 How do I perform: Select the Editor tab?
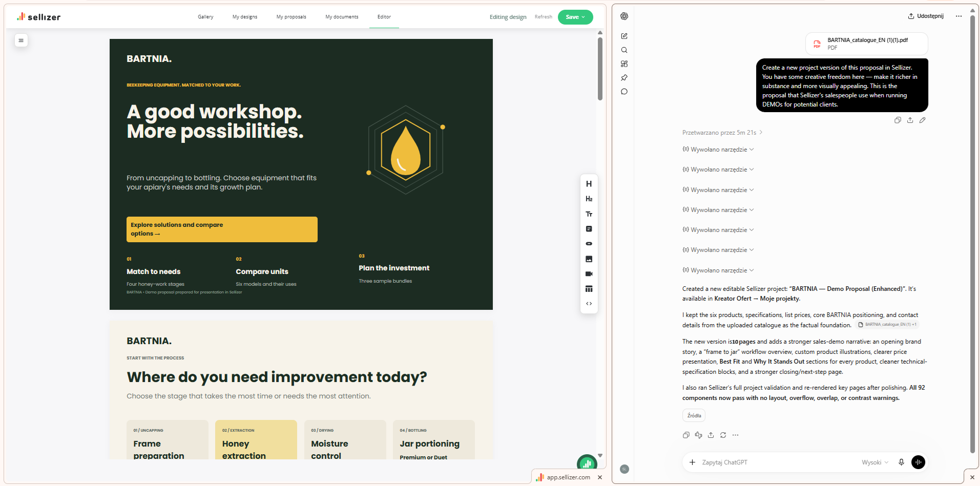(x=384, y=17)
